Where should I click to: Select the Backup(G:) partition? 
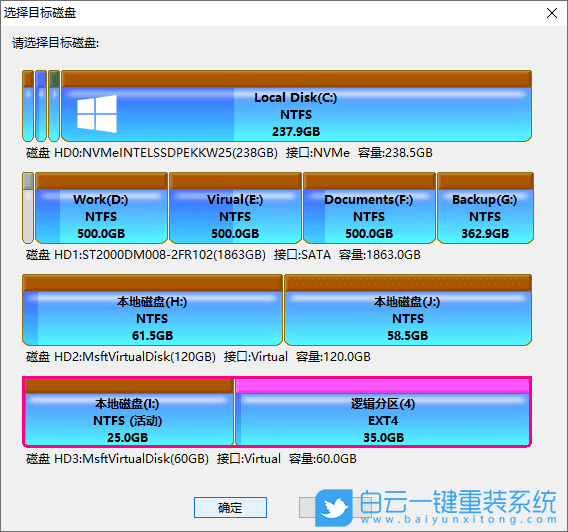(x=485, y=208)
